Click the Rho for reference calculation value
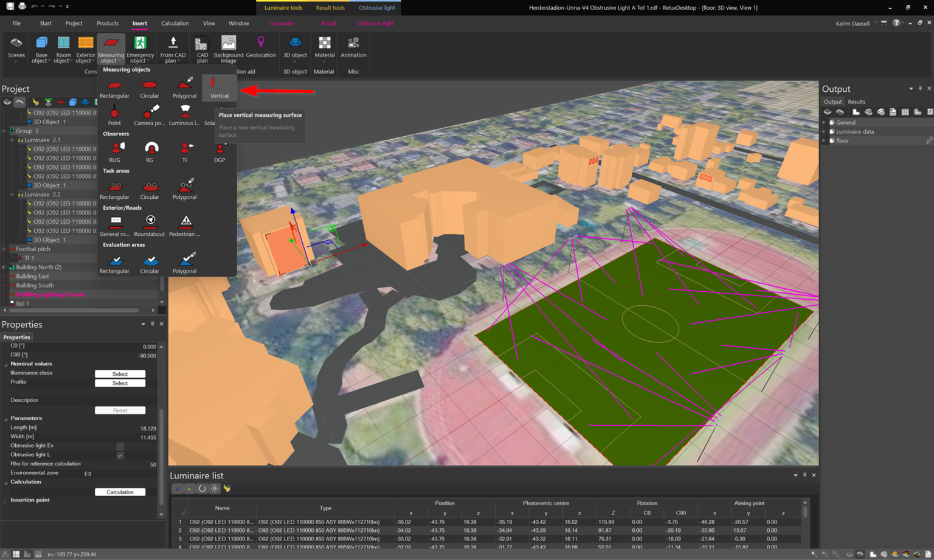This screenshot has width=934, height=560. pyautogui.click(x=153, y=464)
